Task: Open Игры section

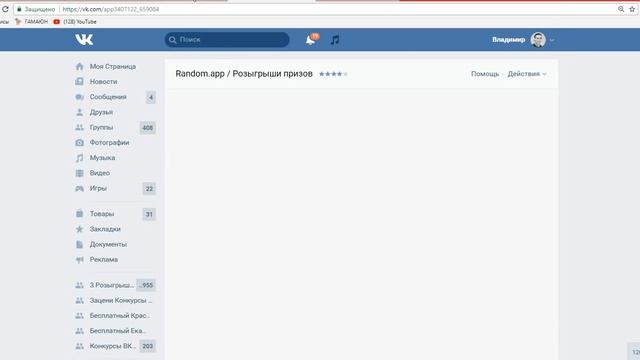Action: click(x=98, y=188)
